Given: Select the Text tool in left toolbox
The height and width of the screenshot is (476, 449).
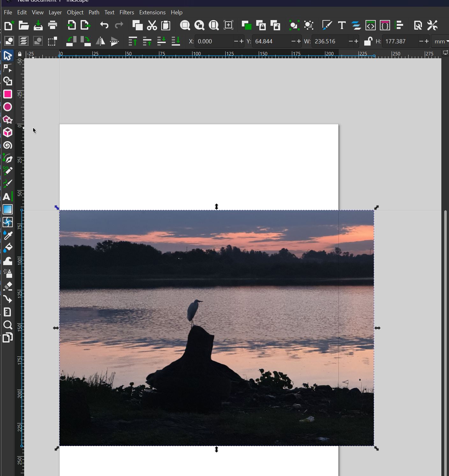Looking at the screenshot, I should click(x=8, y=197).
